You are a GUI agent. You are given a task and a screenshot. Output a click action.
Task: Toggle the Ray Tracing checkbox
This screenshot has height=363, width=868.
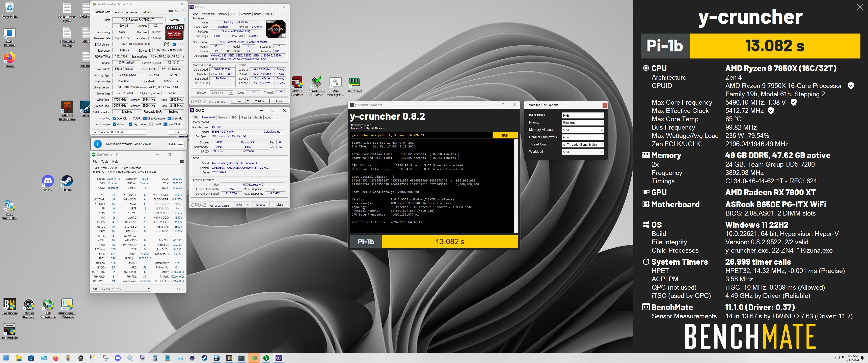(130, 124)
